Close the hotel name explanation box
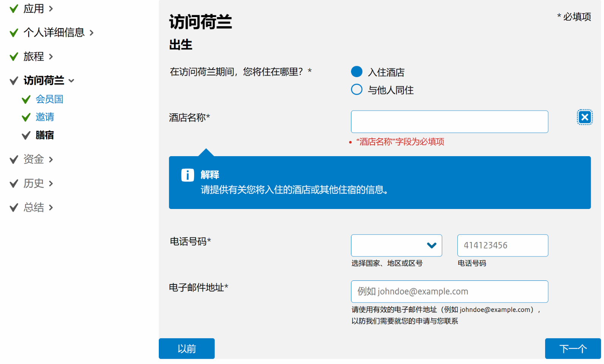Image resolution: width=604 pixels, height=364 pixels. pos(585,117)
